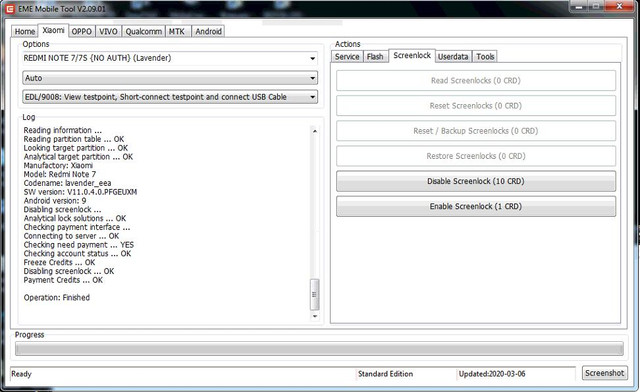Expand the REDMI NOTE 7/7S model dropdown
This screenshot has width=640, height=392.
tap(170, 58)
